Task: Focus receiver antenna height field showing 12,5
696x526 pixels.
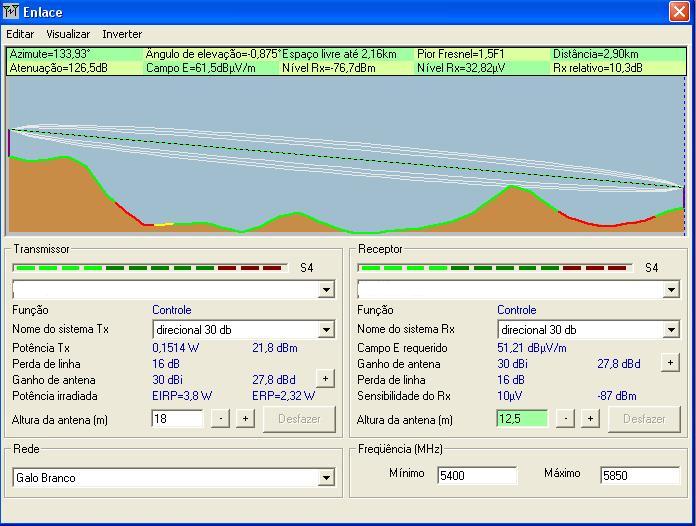Action: point(522,419)
